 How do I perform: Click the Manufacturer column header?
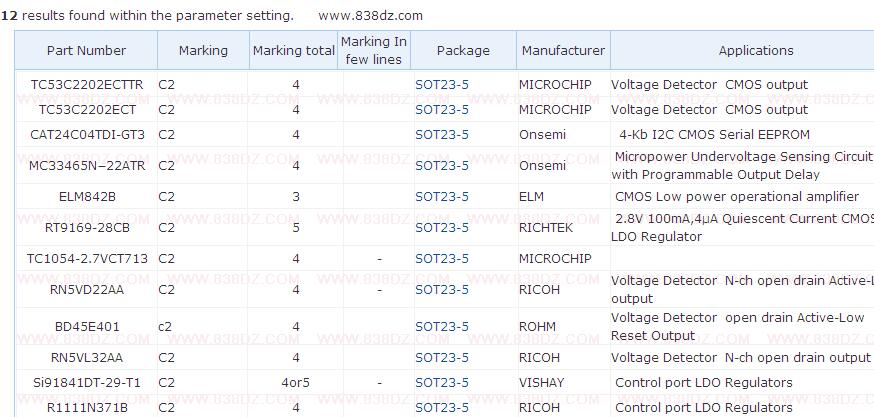coord(563,50)
